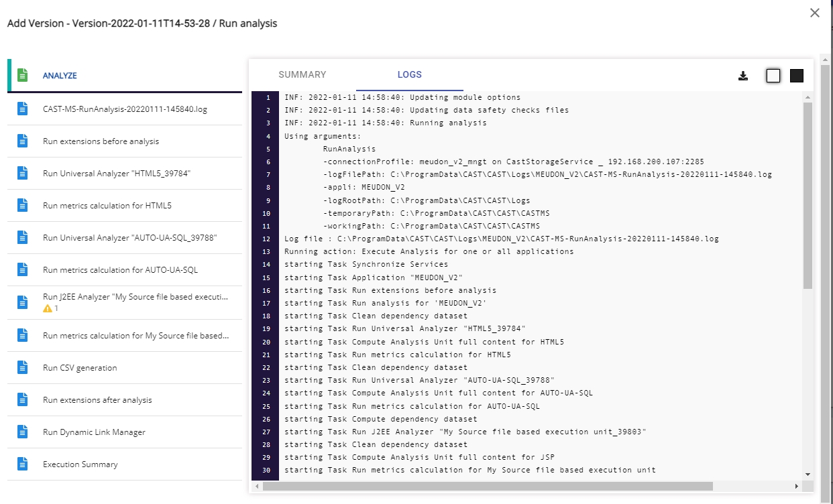Open Run Universal Analyzer "AUTO-UA-SQL_39788" log

click(125, 237)
